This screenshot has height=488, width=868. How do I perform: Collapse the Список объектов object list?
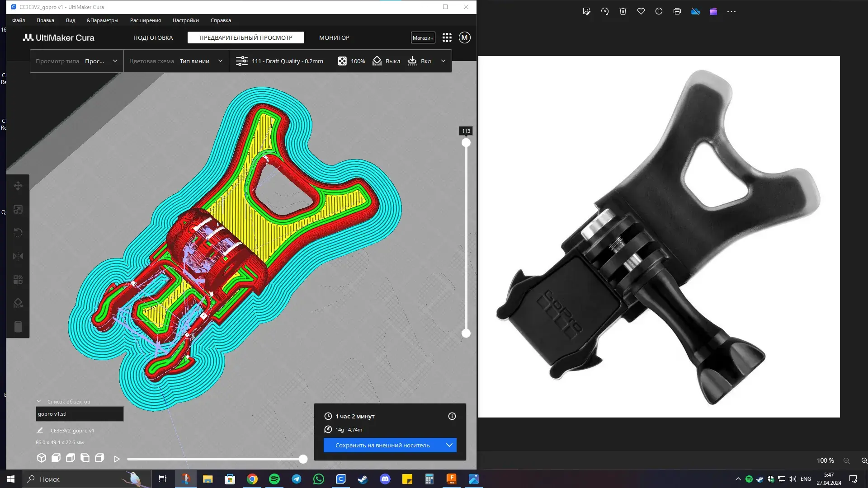39,401
